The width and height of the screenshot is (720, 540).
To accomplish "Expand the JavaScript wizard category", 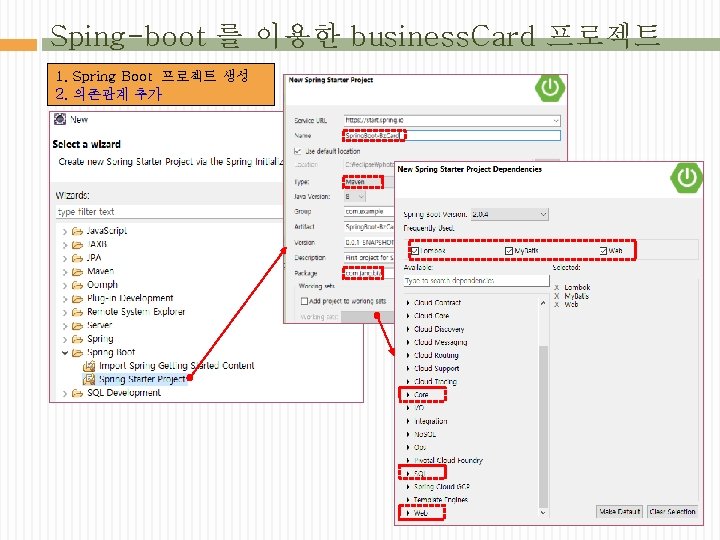I will click(65, 232).
